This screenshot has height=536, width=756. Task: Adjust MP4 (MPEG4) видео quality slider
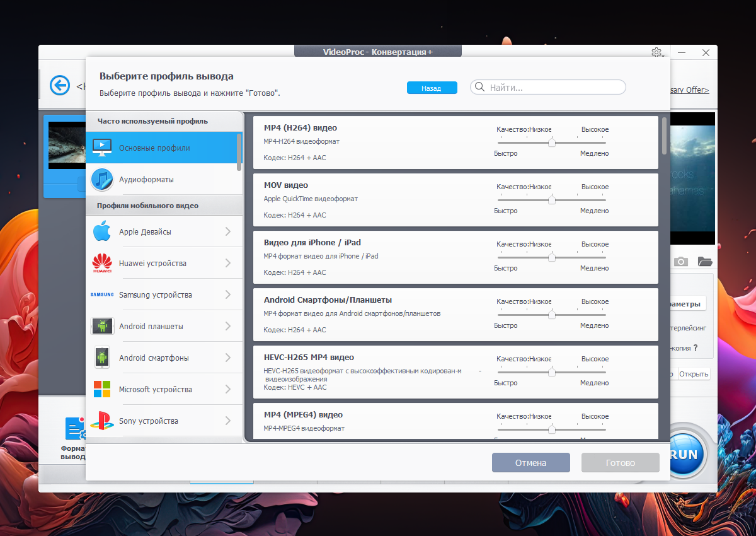tap(552, 429)
